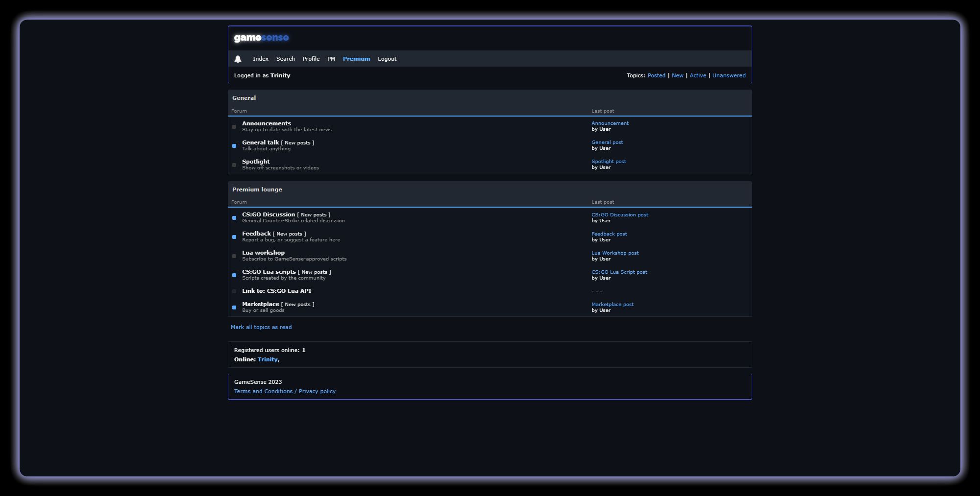Open the Lua workshop forum
The image size is (980, 496).
click(x=263, y=253)
